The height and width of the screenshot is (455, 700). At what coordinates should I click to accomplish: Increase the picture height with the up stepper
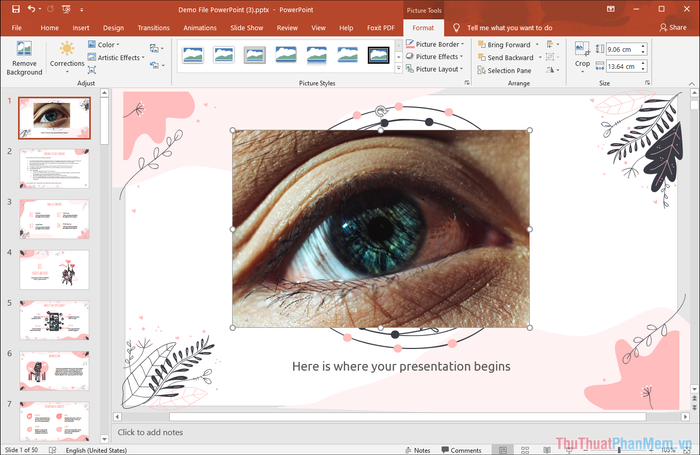pyautogui.click(x=643, y=46)
